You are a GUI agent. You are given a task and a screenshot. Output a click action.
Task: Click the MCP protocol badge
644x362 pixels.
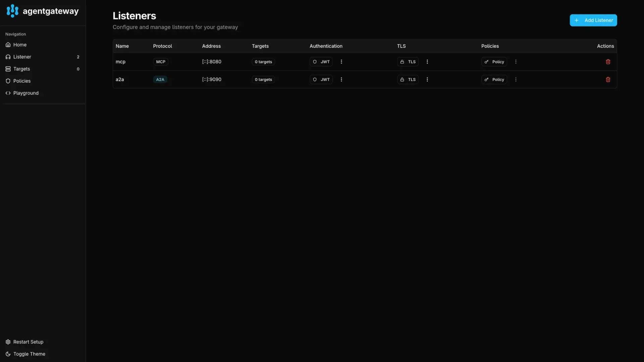pos(161,62)
